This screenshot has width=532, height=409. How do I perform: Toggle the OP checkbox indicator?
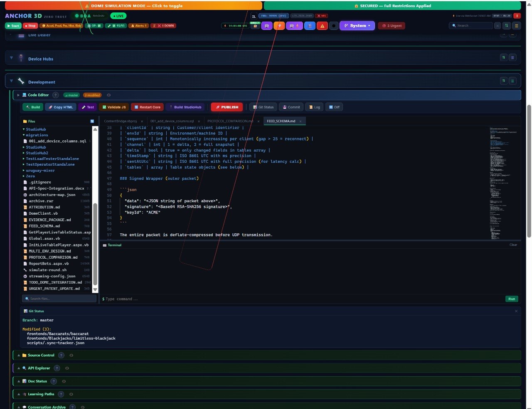94,26
